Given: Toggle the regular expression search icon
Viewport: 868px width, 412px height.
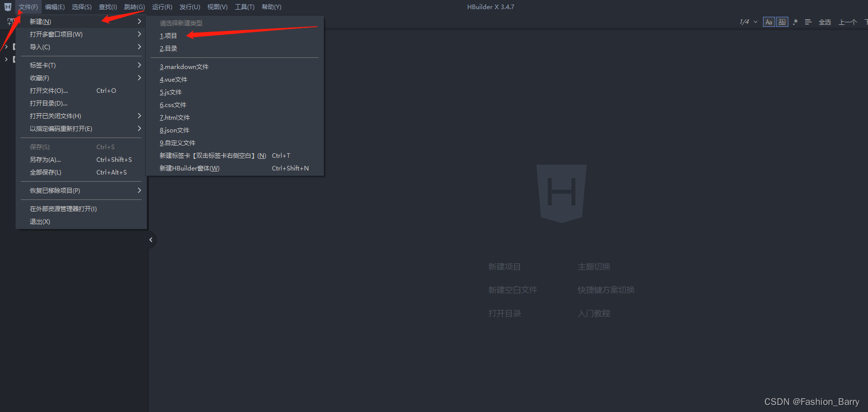Looking at the screenshot, I should [x=795, y=22].
